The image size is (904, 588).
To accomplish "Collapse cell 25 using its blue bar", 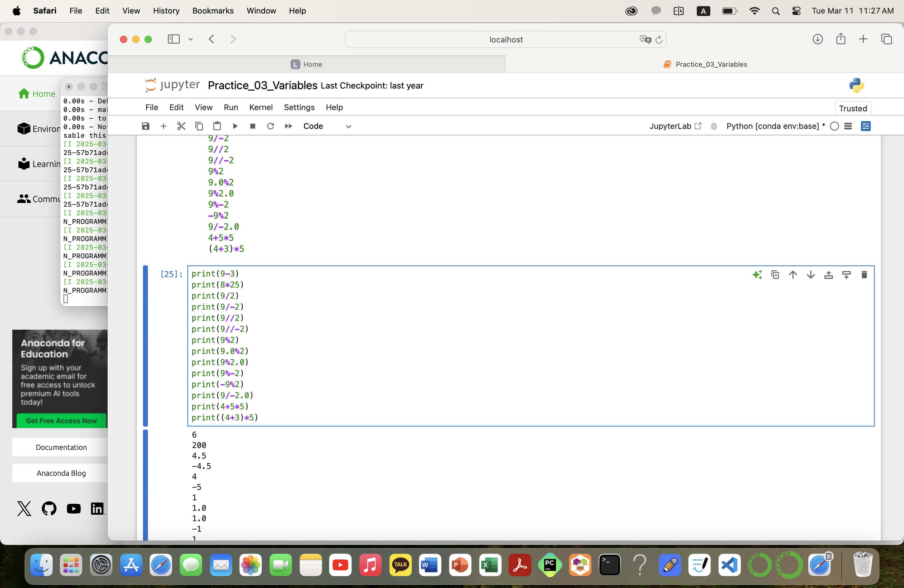I will click(x=145, y=346).
